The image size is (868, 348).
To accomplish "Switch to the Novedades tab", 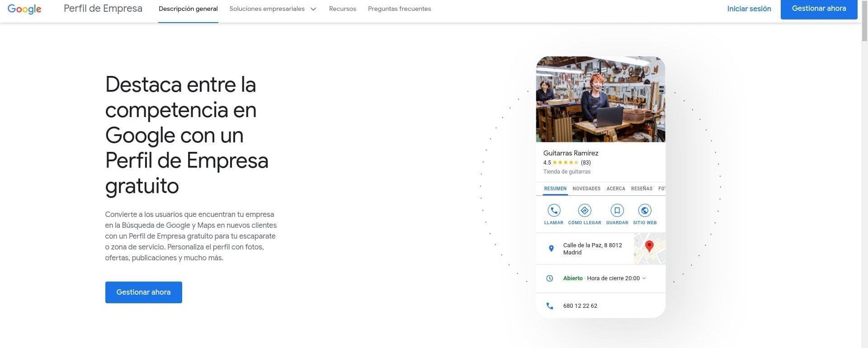I will pyautogui.click(x=586, y=189).
